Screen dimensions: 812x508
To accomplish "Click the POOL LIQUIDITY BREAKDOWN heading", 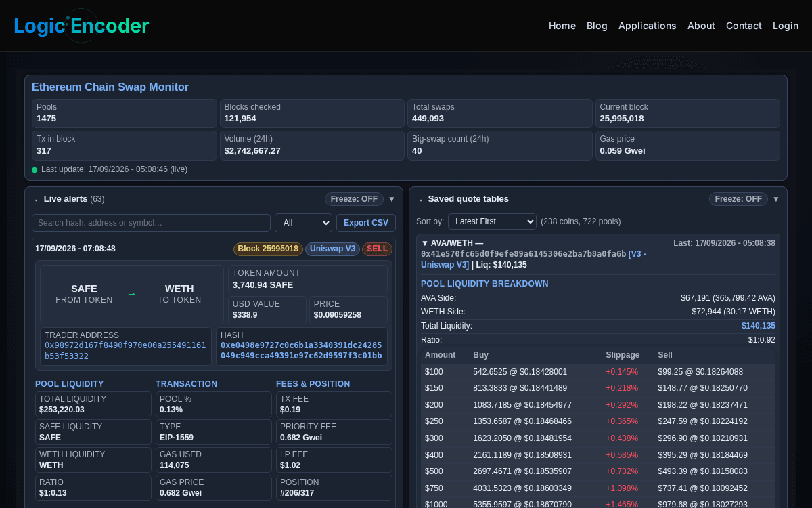I will 484,284.
